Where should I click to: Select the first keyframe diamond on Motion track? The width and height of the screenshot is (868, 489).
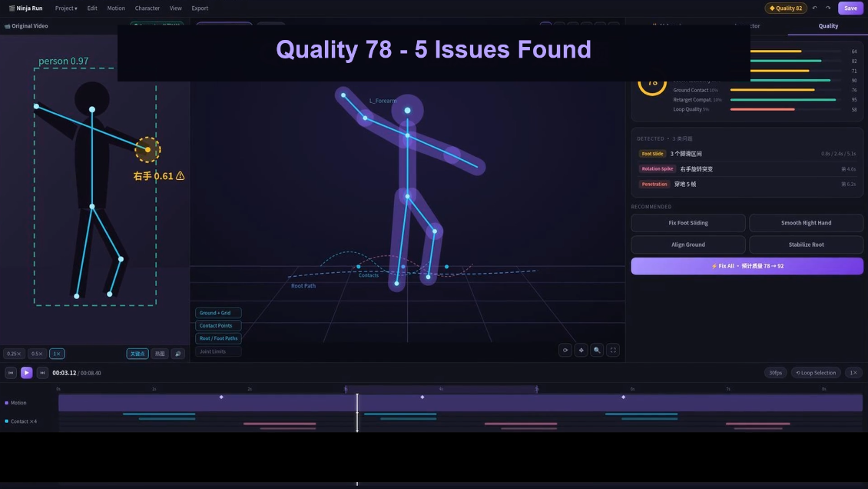point(221,397)
